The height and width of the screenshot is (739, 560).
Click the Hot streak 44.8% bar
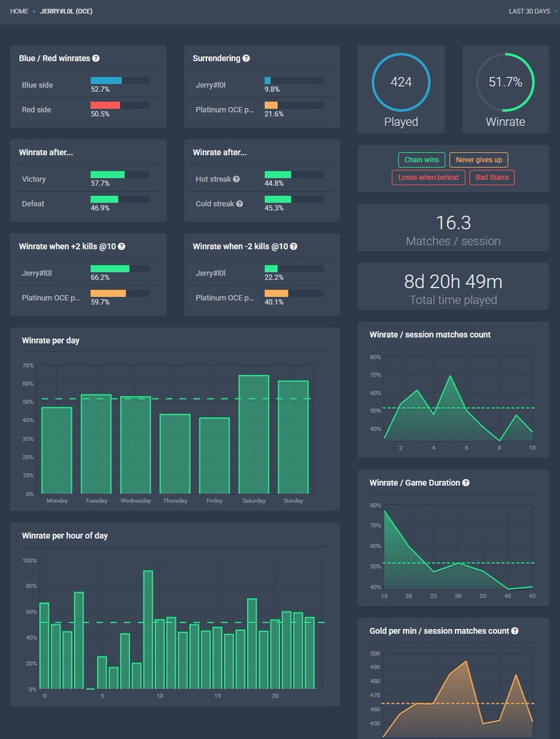pyautogui.click(x=294, y=174)
